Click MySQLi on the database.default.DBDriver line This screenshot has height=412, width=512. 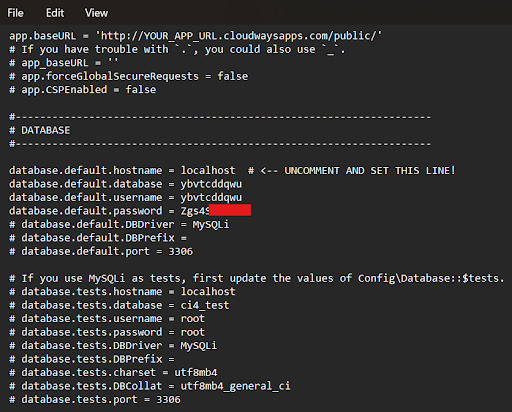pos(211,224)
